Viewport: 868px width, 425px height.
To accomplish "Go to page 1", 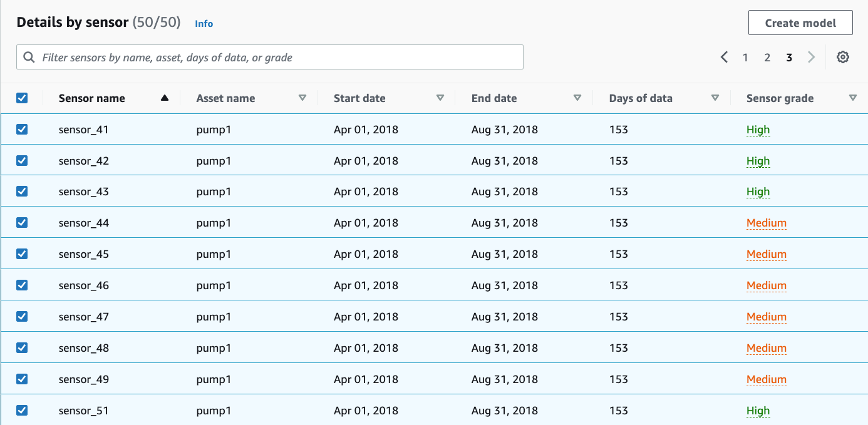I will click(x=745, y=57).
